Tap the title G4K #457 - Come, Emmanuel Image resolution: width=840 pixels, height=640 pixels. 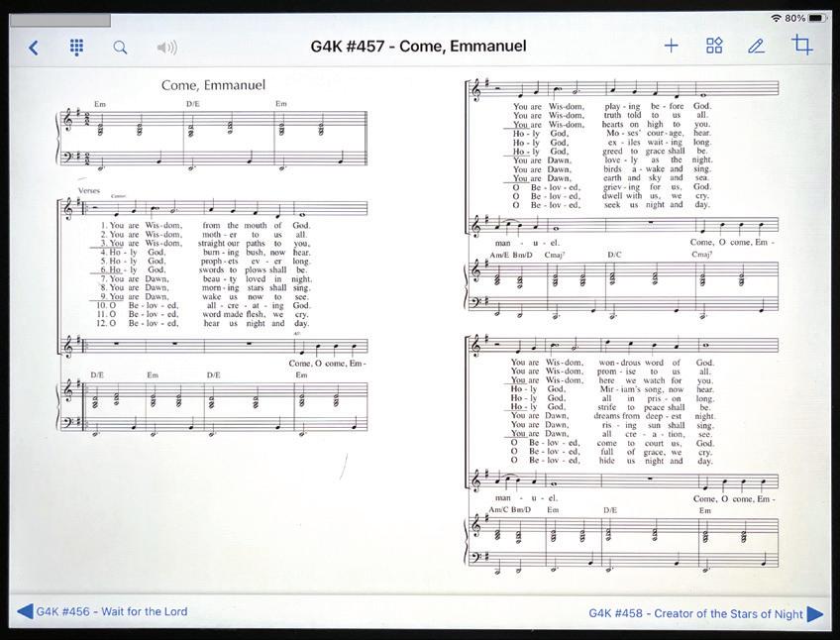tap(418, 47)
